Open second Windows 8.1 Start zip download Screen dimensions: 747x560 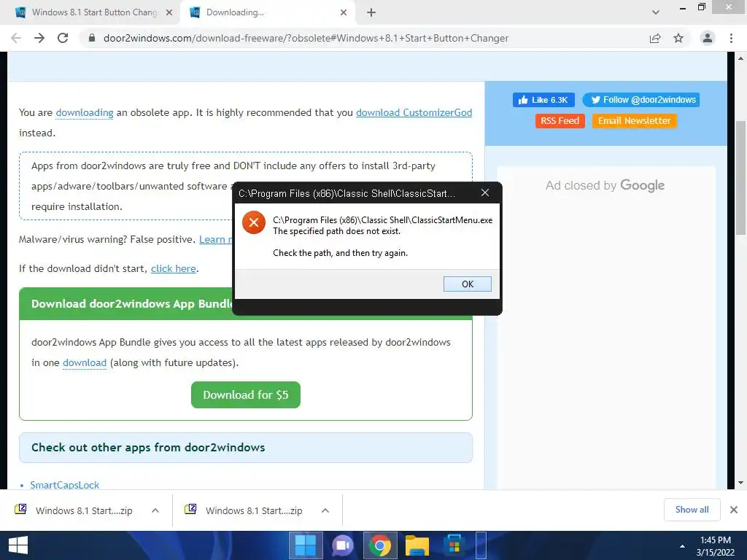point(254,510)
